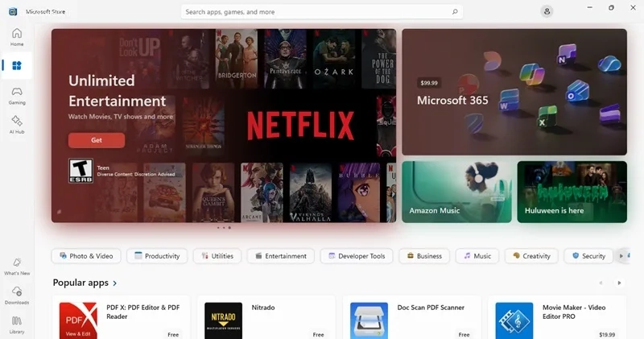The image size is (644, 339).
Task: Click the $99.99 Microsoft 365 price tag
Action: pos(429,83)
